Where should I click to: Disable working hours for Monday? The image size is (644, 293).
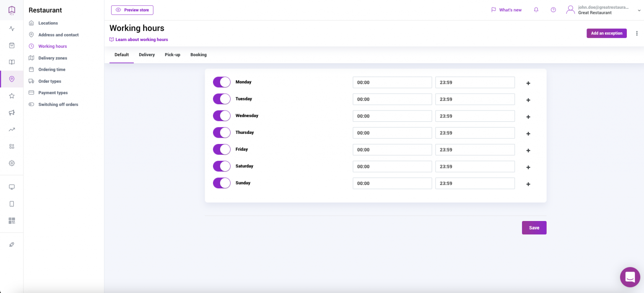pyautogui.click(x=221, y=82)
